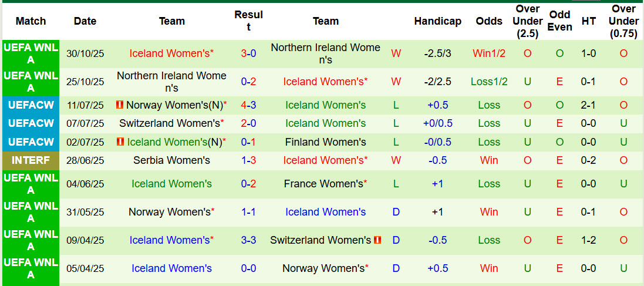Open the Serbia Women's team link
Image resolution: width=644 pixels, height=286 pixels.
click(171, 160)
